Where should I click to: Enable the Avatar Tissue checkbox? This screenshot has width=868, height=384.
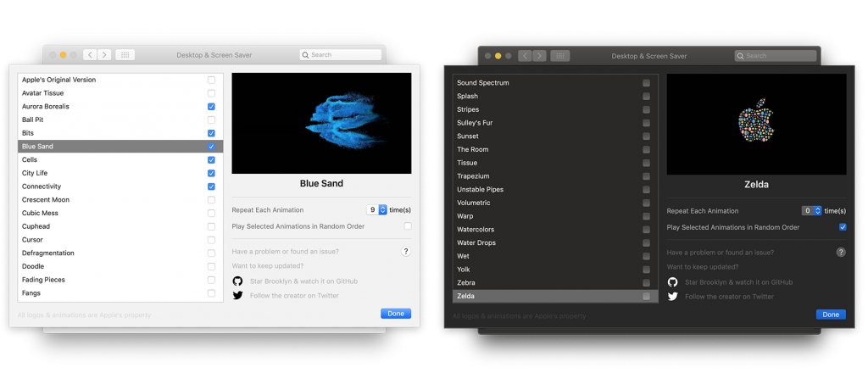pyautogui.click(x=211, y=93)
